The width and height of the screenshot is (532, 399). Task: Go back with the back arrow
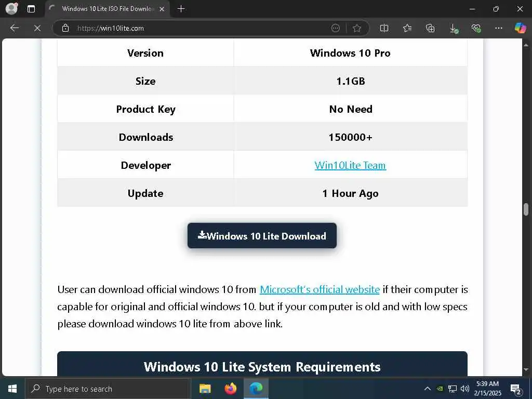[x=14, y=28]
